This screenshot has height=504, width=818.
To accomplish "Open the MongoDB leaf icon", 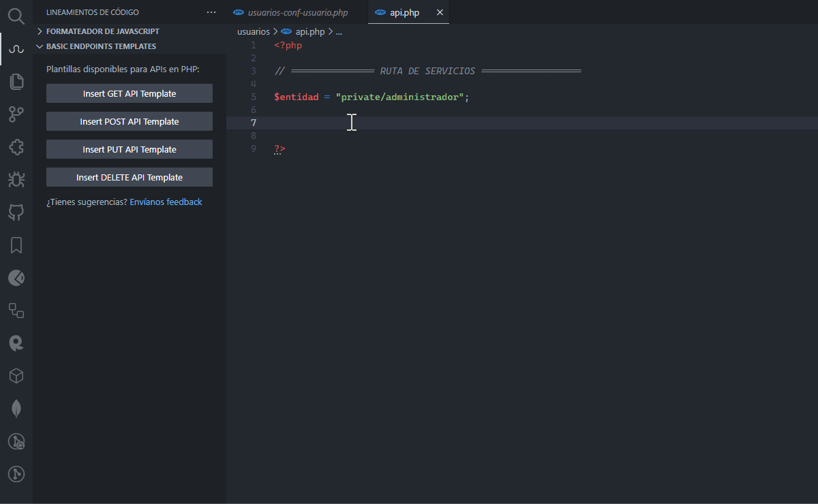I will [16, 409].
